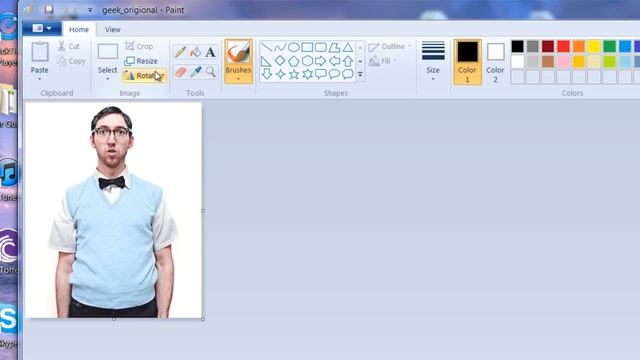Image resolution: width=640 pixels, height=360 pixels.
Task: Open Customize Quick Access Toolbar arrow
Action: click(x=90, y=10)
